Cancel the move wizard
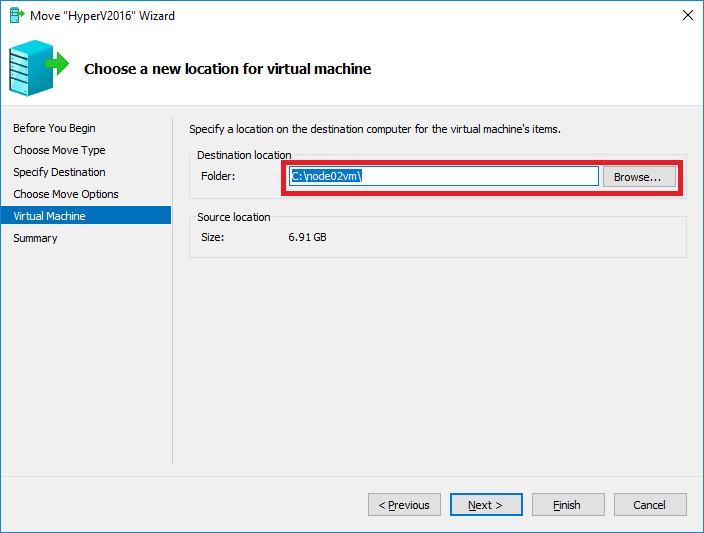The width and height of the screenshot is (704, 533). [650, 505]
